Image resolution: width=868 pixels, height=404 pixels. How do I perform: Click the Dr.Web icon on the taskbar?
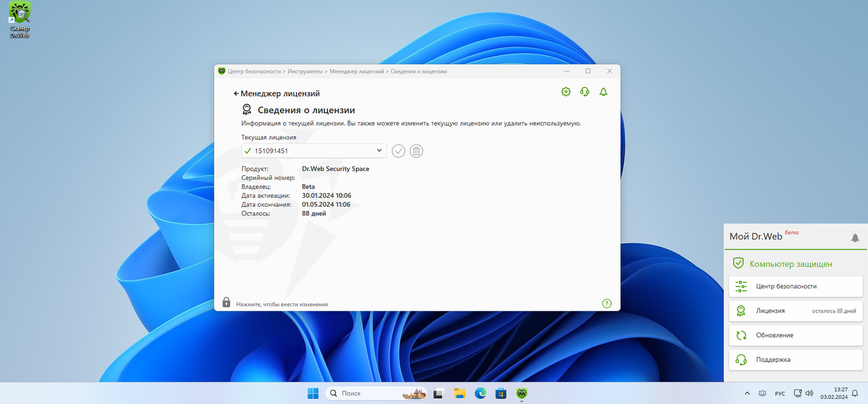pos(521,393)
